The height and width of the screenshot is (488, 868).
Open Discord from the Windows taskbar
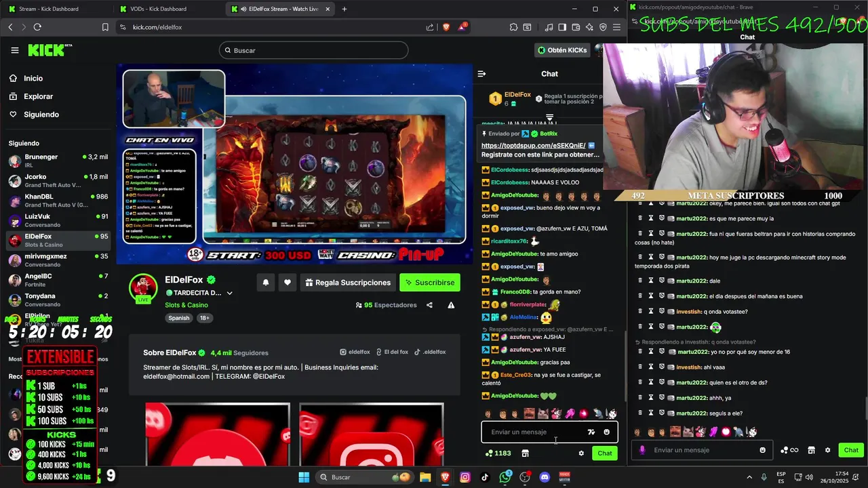tap(545, 477)
